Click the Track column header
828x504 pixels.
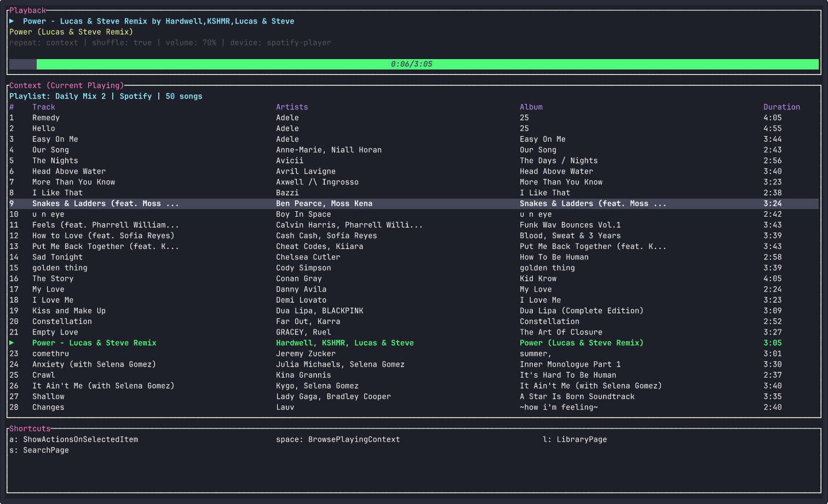[x=44, y=107]
